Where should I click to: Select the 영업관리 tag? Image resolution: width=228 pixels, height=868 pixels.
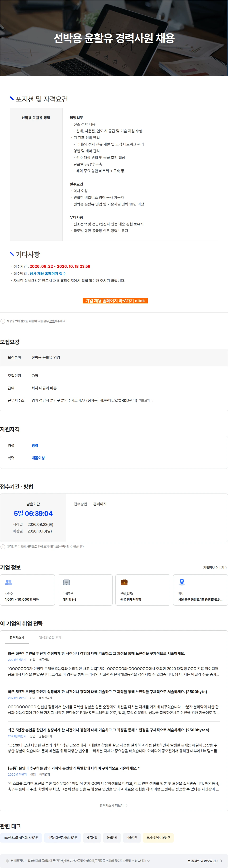[x=112, y=837]
